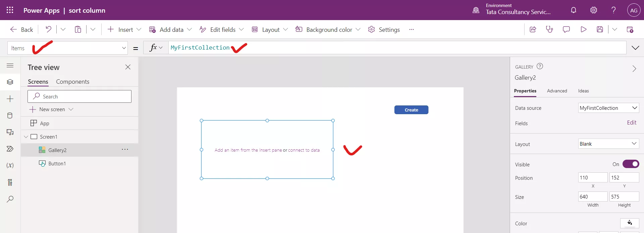Open the Data cylinder icon in left rail
644x233 pixels.
(x=10, y=115)
